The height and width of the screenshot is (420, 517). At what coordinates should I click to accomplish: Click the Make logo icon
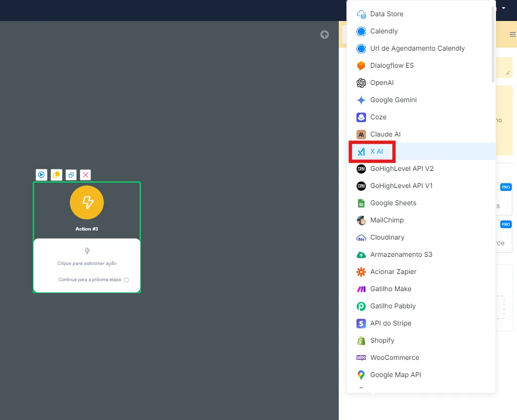pos(361,289)
